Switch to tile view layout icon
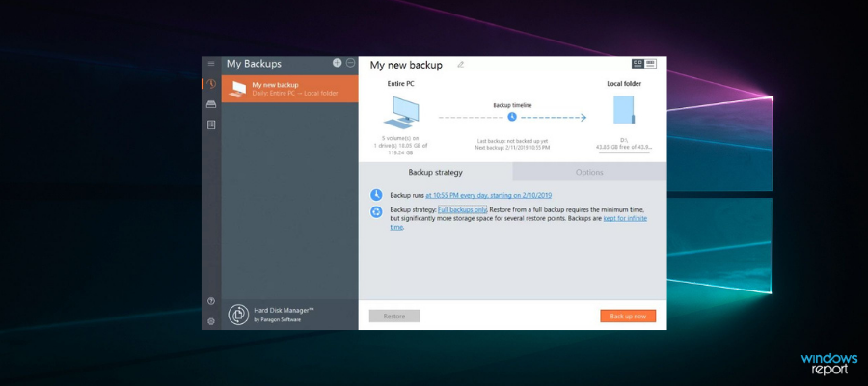 637,64
